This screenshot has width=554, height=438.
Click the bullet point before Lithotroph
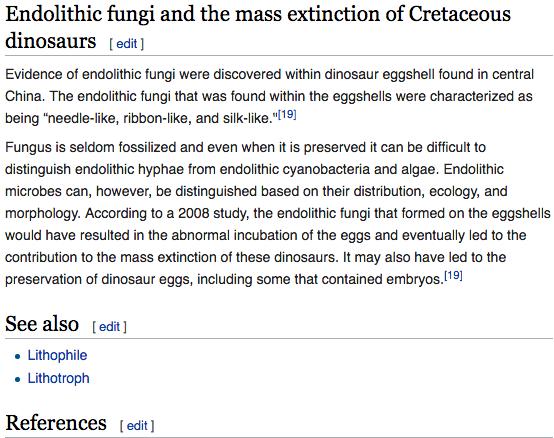pos(18,380)
